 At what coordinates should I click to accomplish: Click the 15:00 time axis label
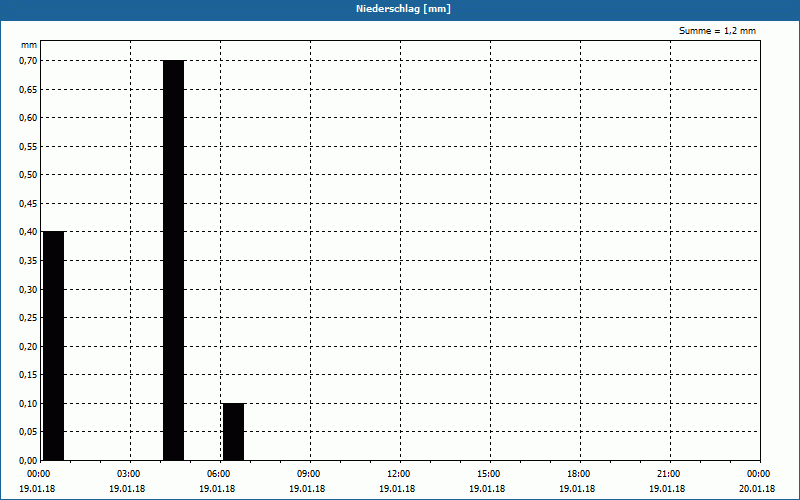[488, 474]
